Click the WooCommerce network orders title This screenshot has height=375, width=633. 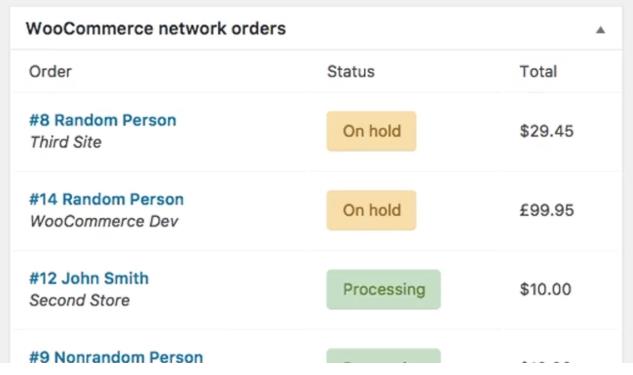coord(156,29)
